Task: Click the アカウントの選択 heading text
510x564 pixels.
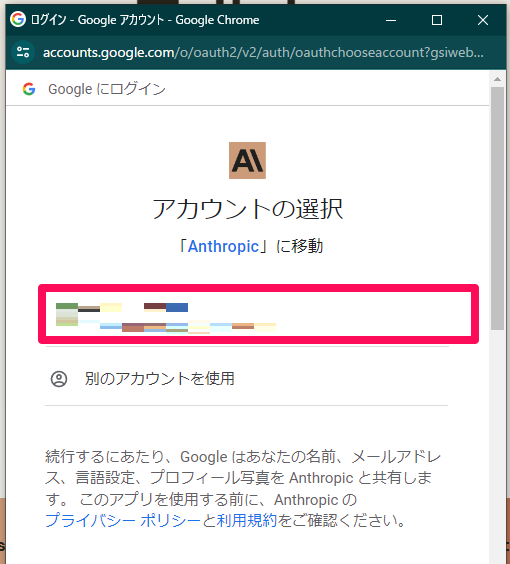Action: click(x=247, y=209)
